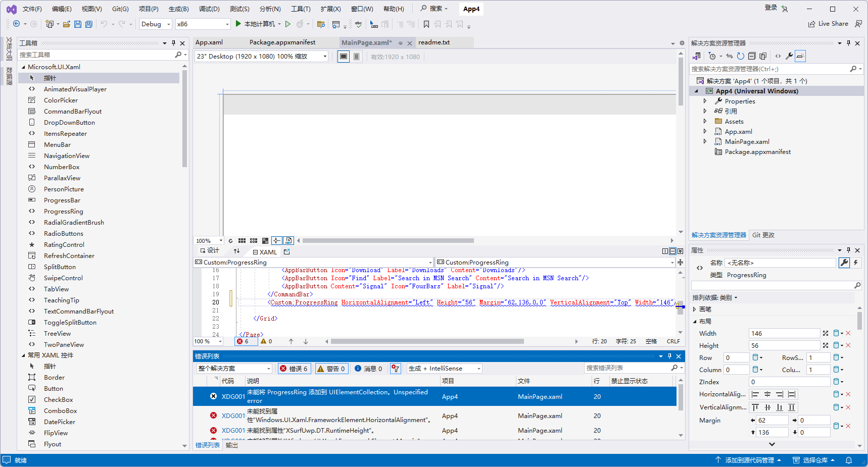The image size is (868, 467).
Task: Set HorizontalAlignment to Stretch
Action: (x=792, y=394)
